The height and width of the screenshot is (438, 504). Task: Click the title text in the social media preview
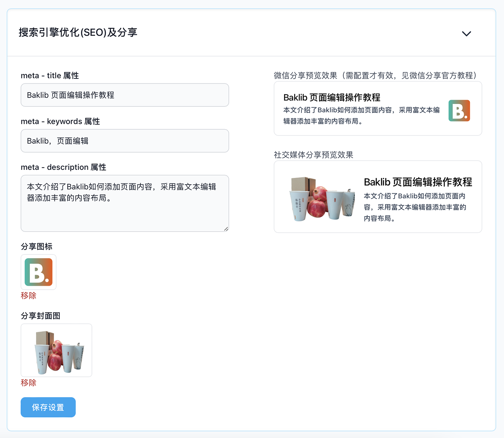click(418, 182)
